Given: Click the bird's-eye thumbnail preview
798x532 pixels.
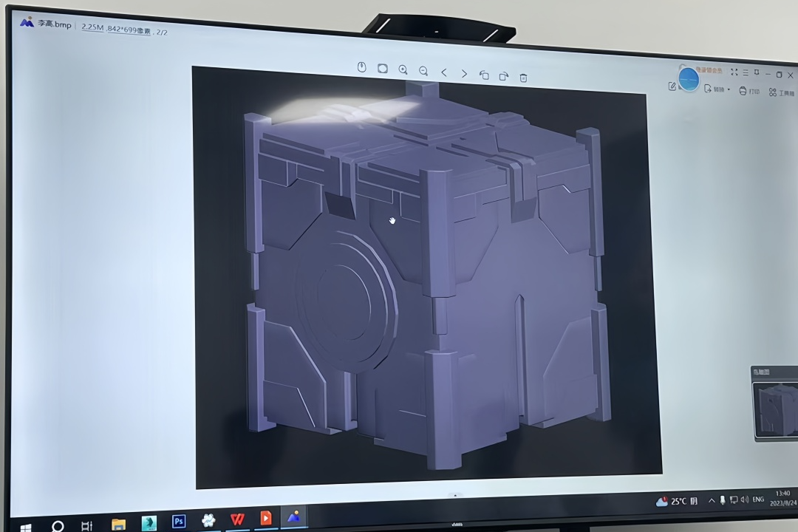Looking at the screenshot, I should pos(774,409).
